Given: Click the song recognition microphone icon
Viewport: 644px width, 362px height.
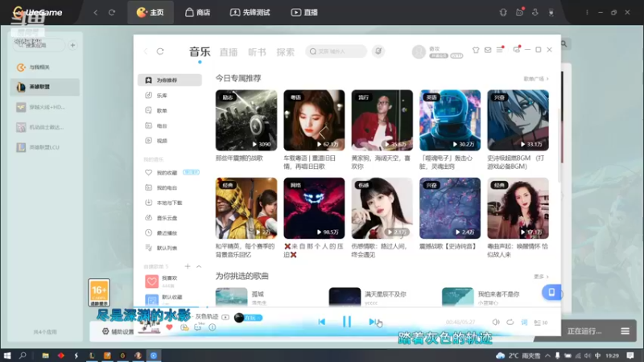Looking at the screenshot, I should [x=378, y=51].
